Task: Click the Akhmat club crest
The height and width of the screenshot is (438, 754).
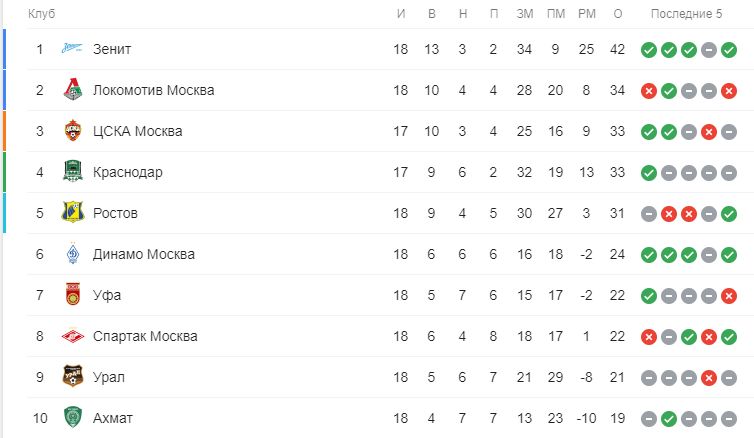Action: click(x=73, y=418)
